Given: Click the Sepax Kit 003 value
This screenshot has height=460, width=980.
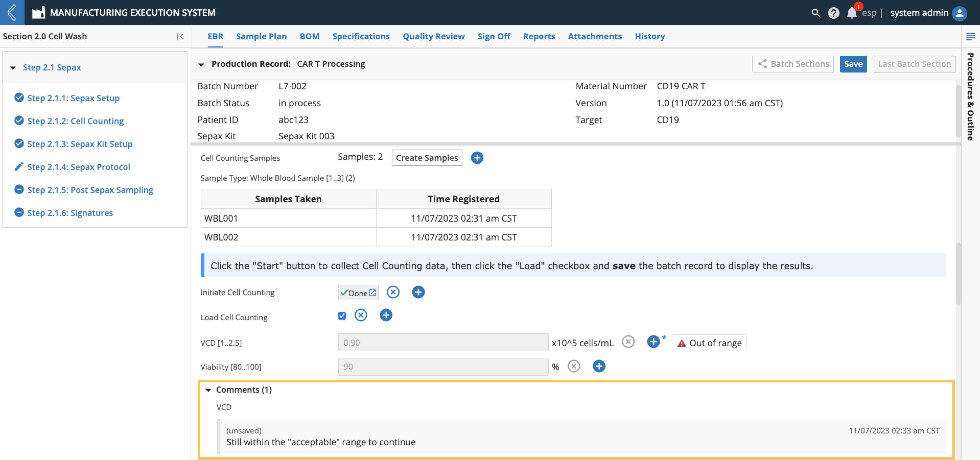Looking at the screenshot, I should pos(306,136).
